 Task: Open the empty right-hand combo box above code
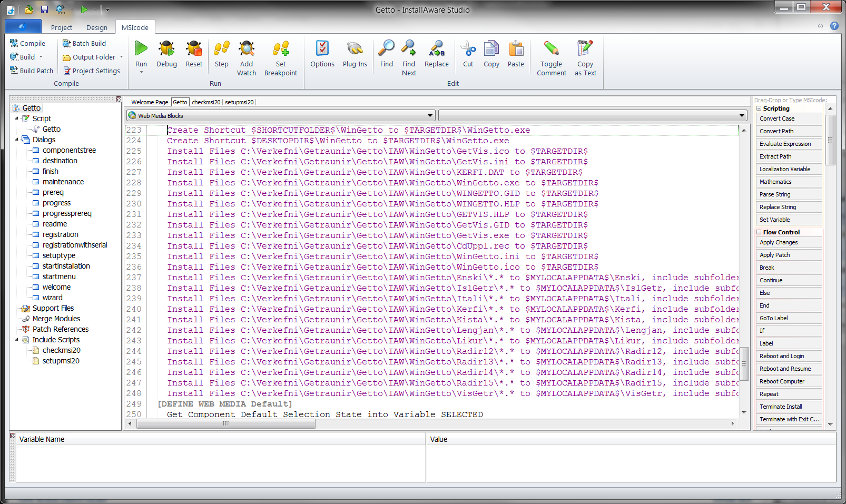tap(593, 115)
